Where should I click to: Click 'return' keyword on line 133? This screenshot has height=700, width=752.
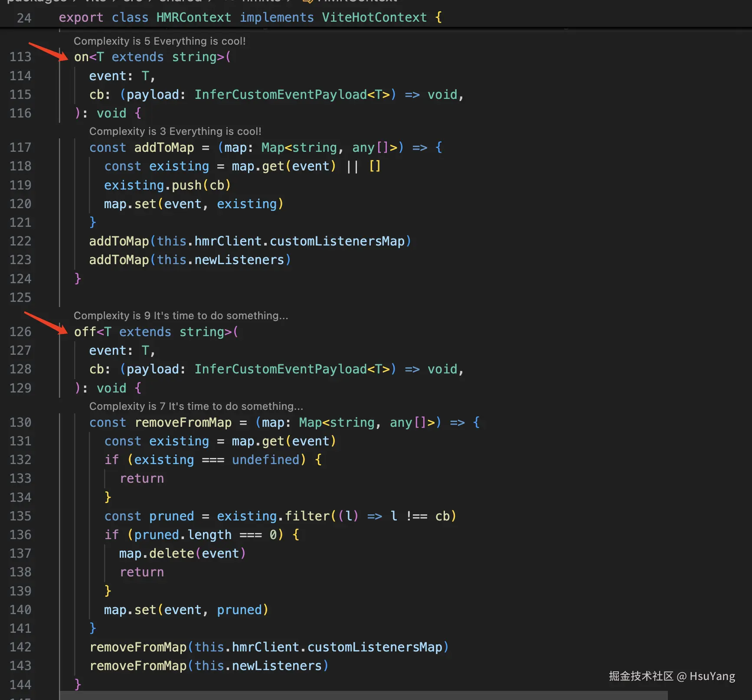[x=142, y=479]
